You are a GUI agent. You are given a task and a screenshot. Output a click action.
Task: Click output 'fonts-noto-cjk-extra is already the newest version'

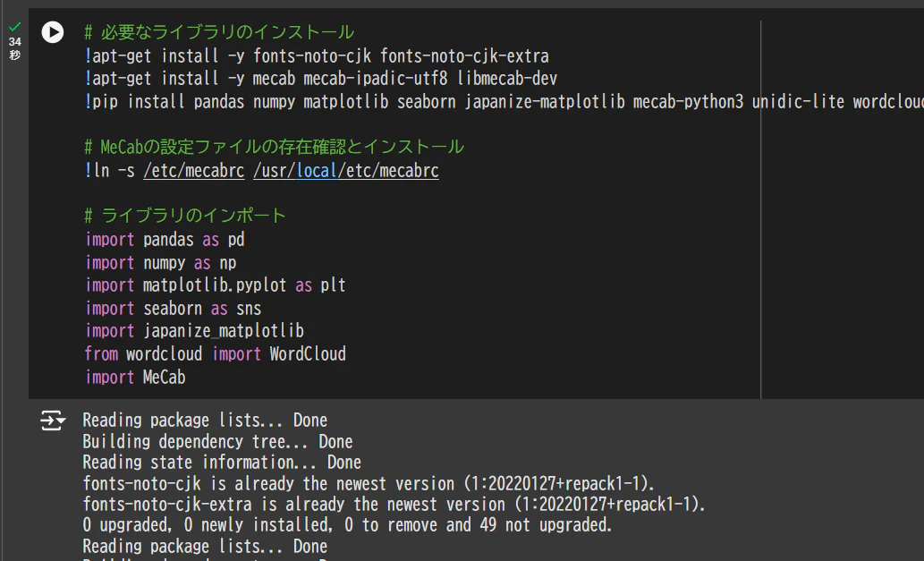coord(394,505)
